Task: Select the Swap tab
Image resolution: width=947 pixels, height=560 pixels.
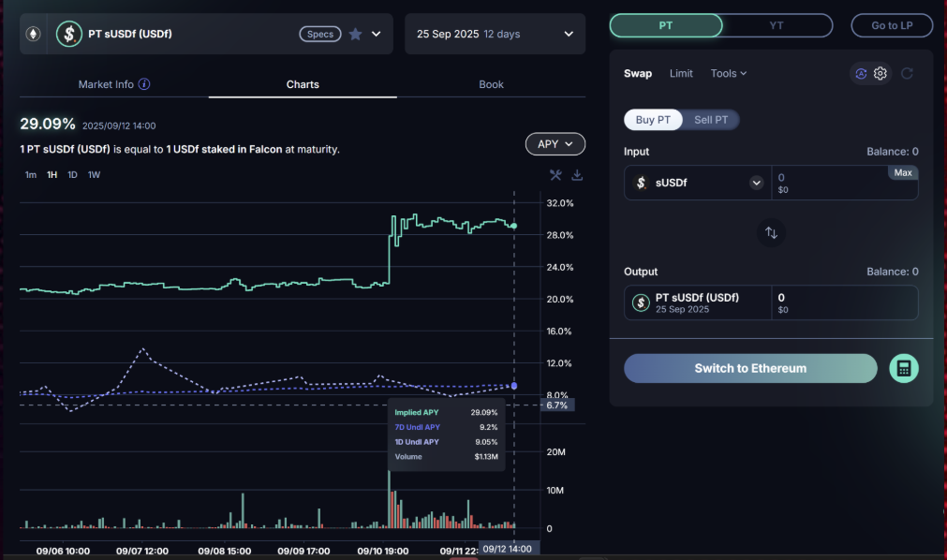Action: (638, 73)
